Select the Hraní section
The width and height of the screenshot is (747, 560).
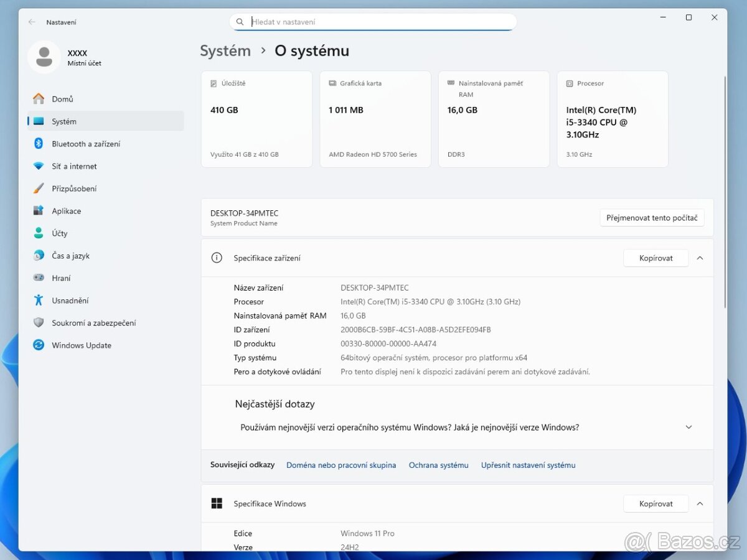point(60,278)
